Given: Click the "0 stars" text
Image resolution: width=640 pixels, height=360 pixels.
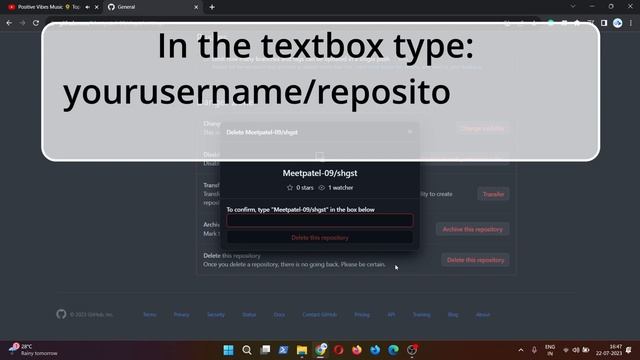Looking at the screenshot, I should 305,188.
